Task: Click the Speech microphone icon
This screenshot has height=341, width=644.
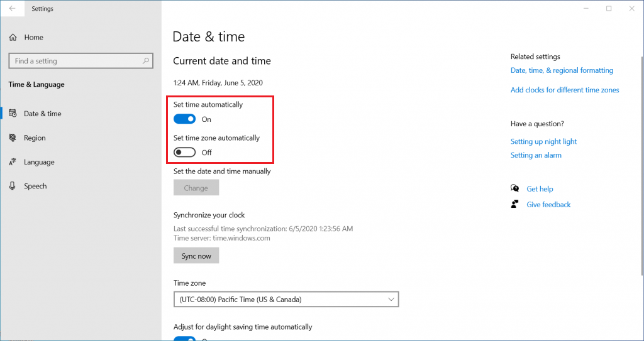Action: click(x=13, y=187)
